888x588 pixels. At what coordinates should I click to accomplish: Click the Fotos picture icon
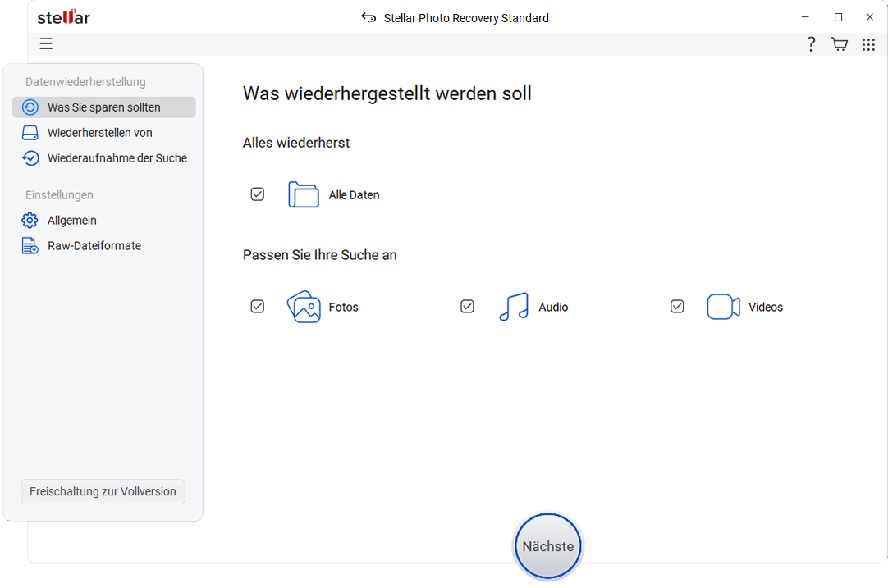tap(303, 307)
